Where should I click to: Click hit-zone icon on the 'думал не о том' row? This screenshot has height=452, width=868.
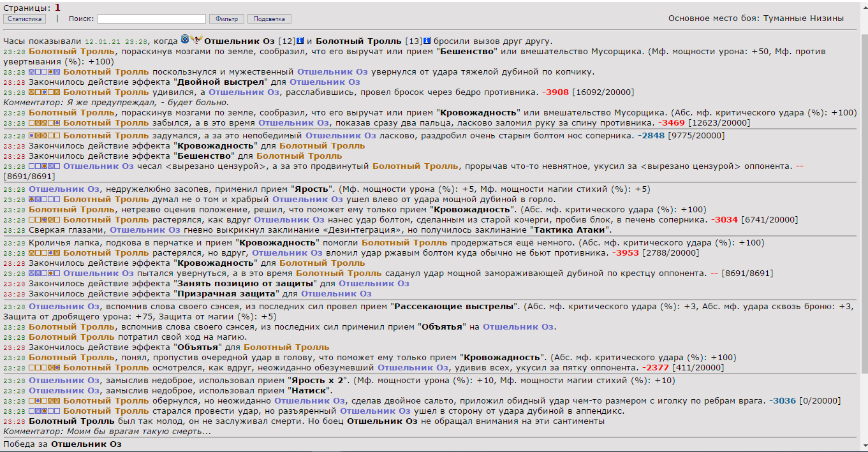pos(45,200)
